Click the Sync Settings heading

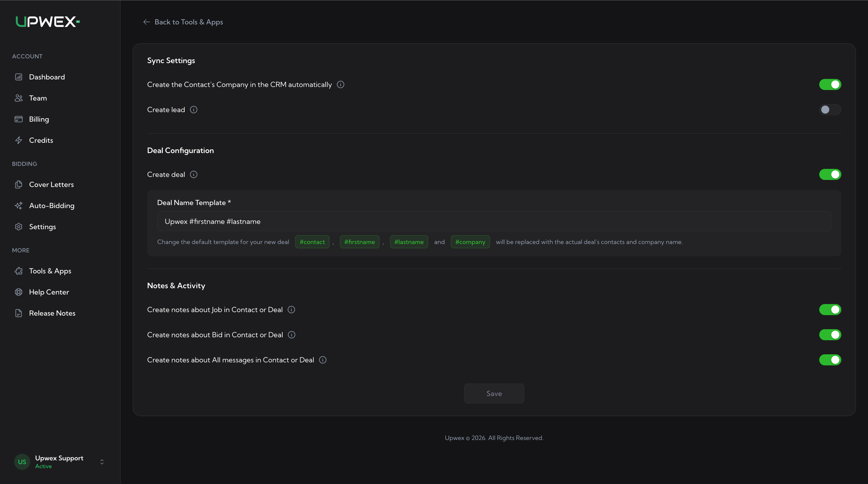pyautogui.click(x=171, y=60)
